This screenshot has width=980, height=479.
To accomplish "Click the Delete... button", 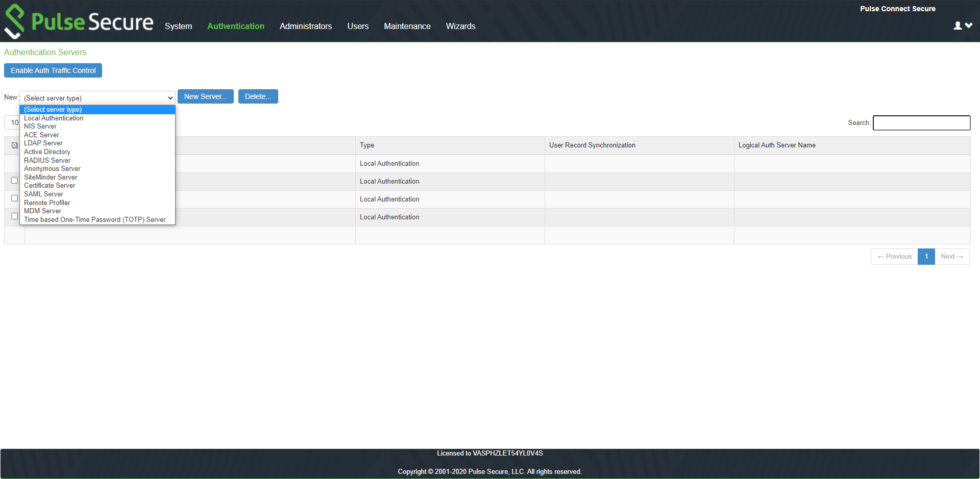I will (258, 96).
